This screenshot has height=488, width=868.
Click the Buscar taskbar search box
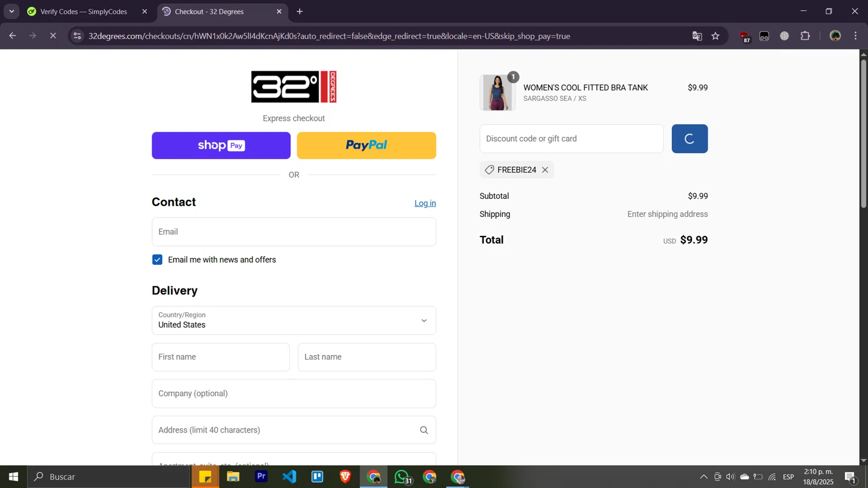109,477
